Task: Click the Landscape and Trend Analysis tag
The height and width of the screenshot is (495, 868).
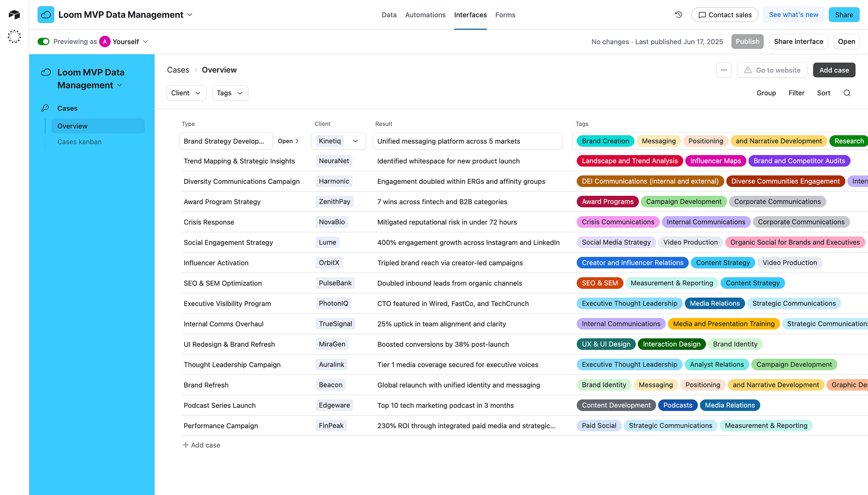Action: pyautogui.click(x=629, y=161)
